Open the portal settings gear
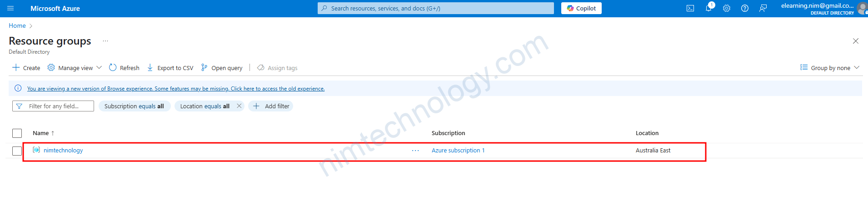868x212 pixels. (x=726, y=8)
